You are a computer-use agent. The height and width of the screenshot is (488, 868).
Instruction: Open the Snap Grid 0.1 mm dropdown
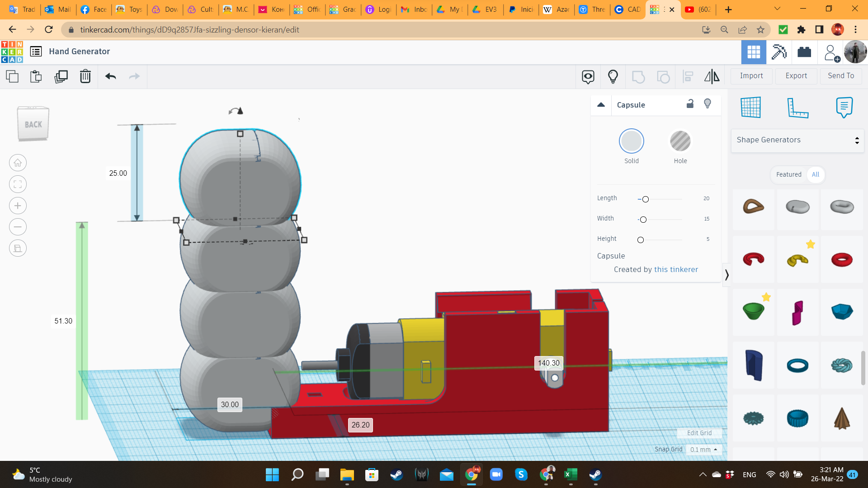coord(703,450)
